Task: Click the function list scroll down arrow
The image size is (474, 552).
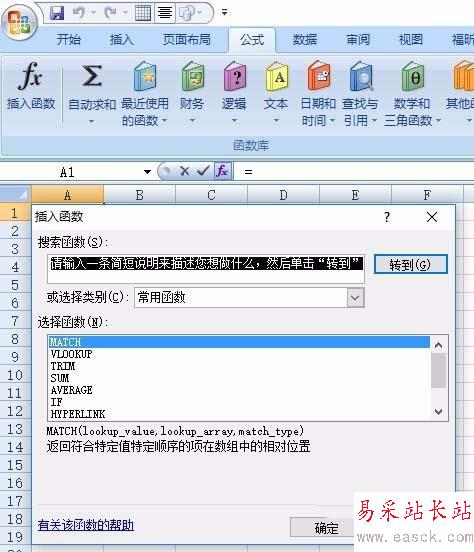Action: click(439, 412)
